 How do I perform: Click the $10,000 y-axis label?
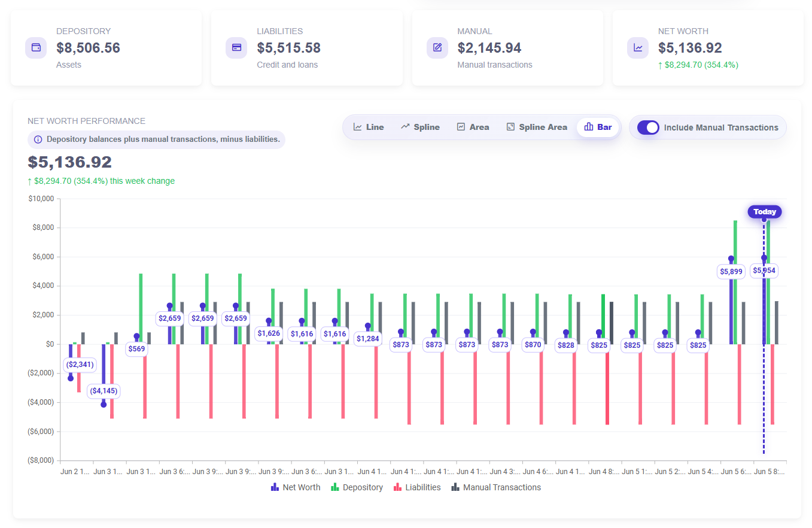pyautogui.click(x=41, y=199)
